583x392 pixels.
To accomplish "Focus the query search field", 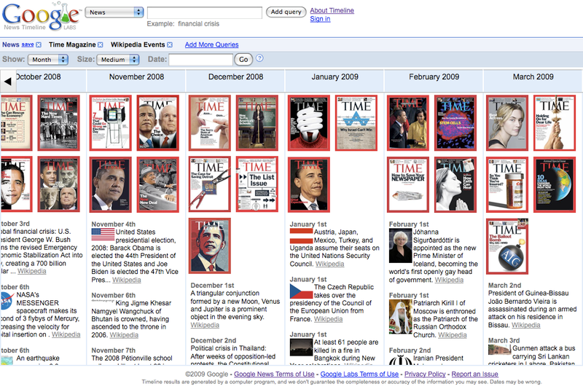I will coord(205,12).
